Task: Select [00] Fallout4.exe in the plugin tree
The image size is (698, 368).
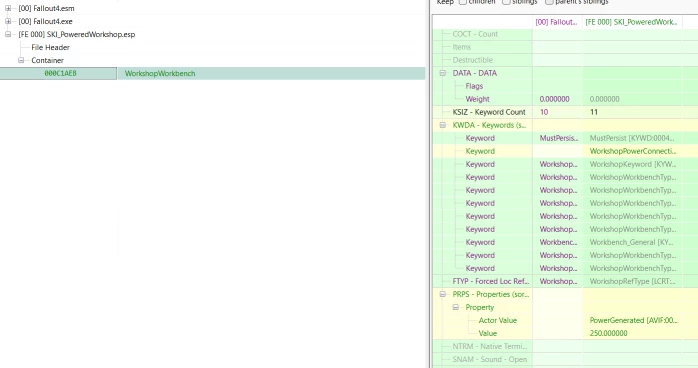Action: [45, 21]
